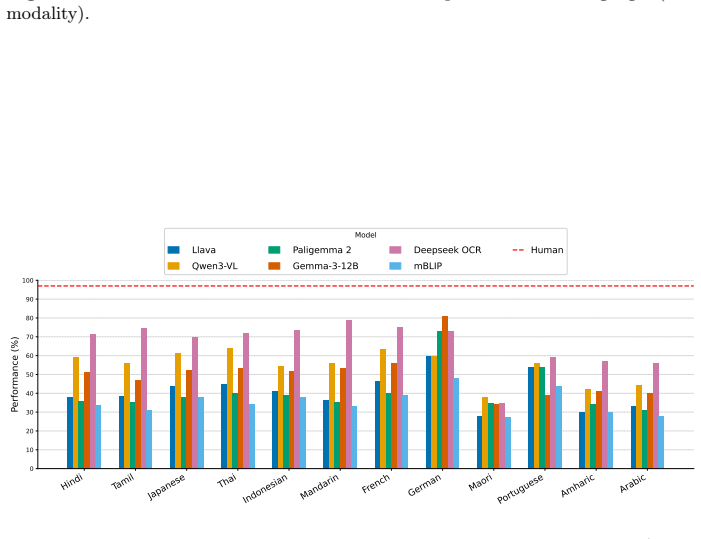Click the Deepseek OCR bar for Hindi

tap(93, 401)
